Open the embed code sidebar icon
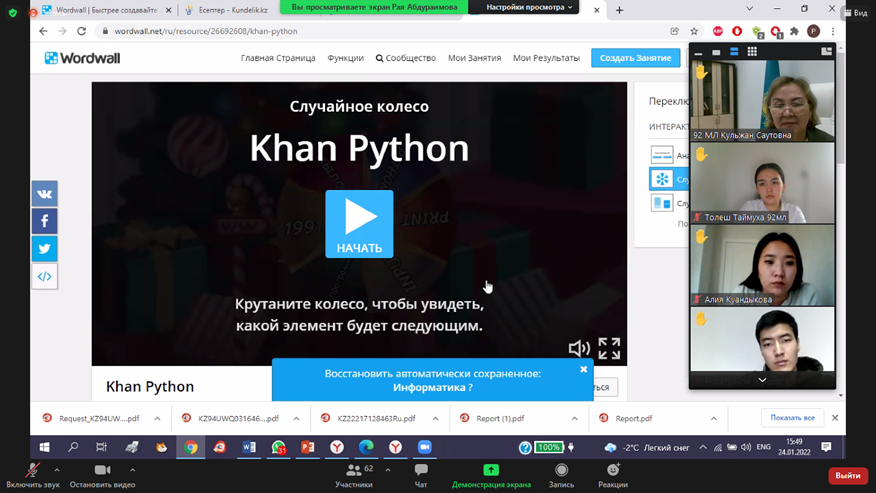Image resolution: width=876 pixels, height=493 pixels. (45, 276)
